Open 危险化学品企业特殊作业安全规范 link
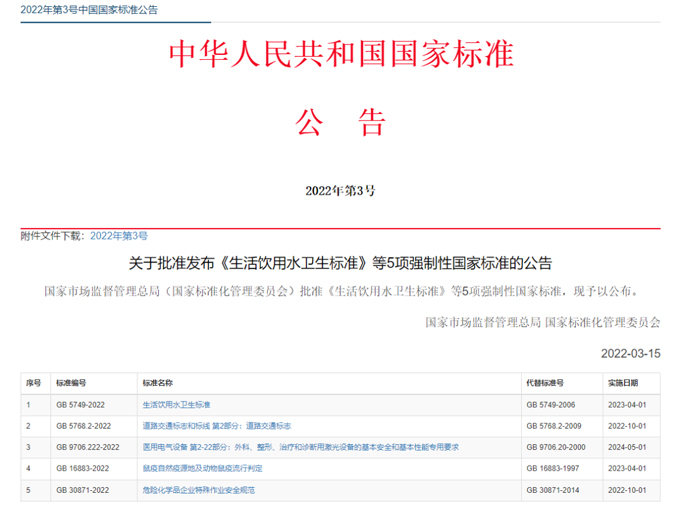The image size is (680, 506). (199, 489)
